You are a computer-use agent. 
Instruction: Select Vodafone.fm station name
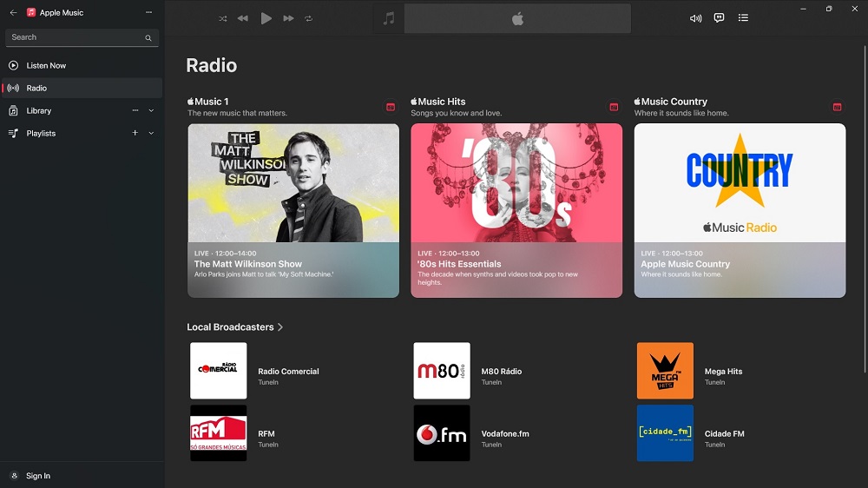(505, 433)
